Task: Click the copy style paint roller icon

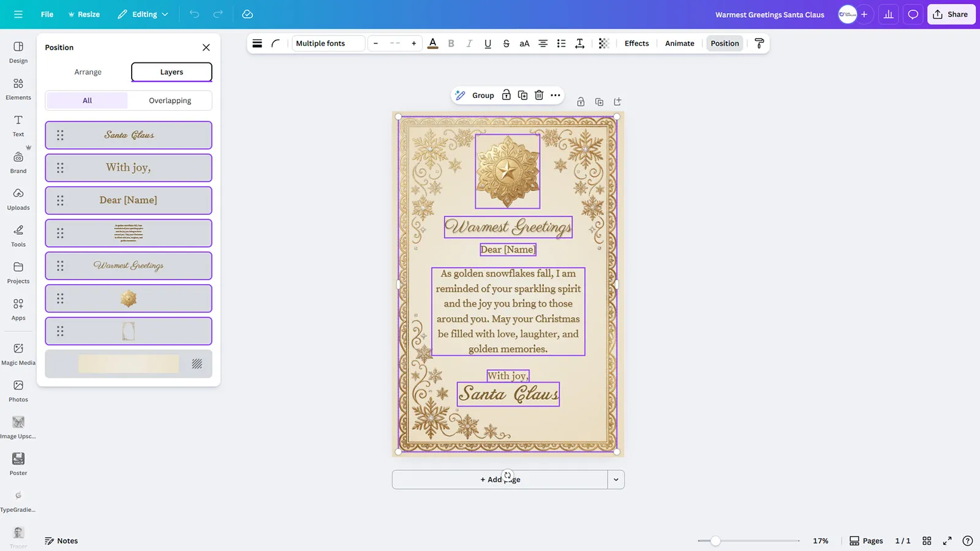Action: pyautogui.click(x=759, y=43)
